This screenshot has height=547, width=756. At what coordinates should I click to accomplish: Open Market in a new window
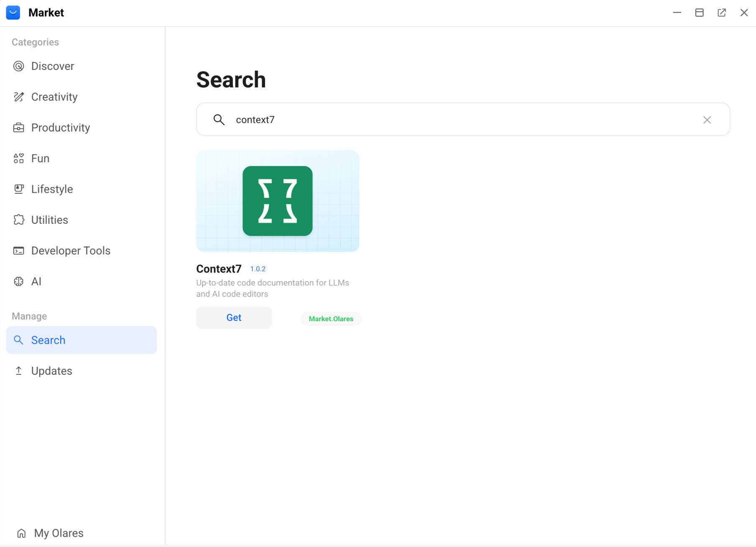click(x=722, y=13)
